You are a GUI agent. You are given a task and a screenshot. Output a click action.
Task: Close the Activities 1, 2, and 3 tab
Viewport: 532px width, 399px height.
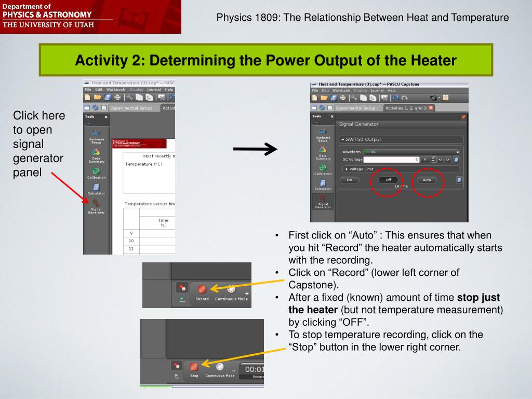[x=431, y=108]
